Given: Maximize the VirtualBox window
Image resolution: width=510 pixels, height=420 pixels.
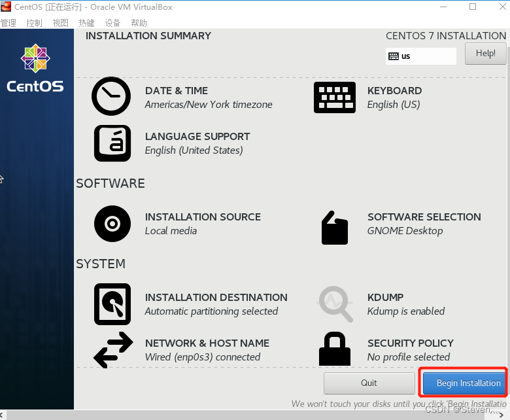Looking at the screenshot, I should click(473, 7).
